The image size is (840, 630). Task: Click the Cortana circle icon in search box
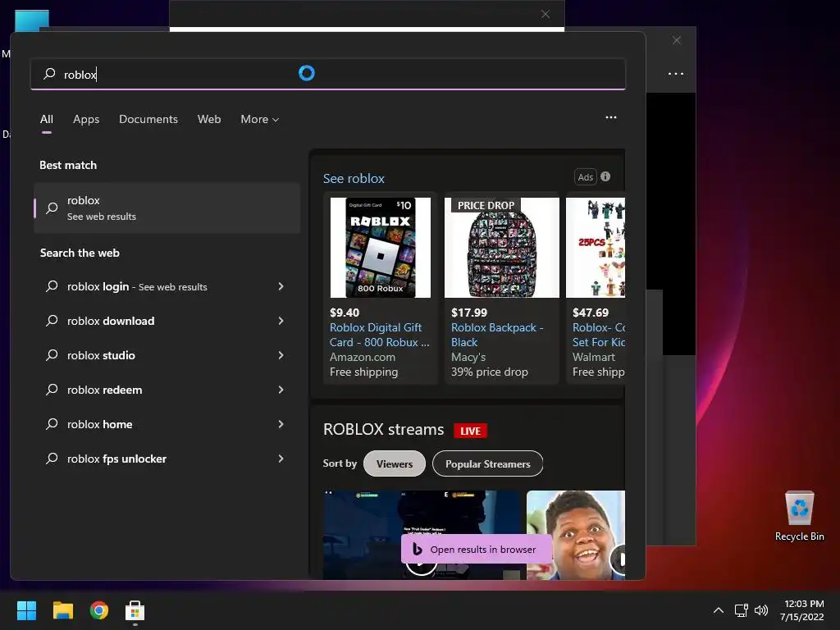(307, 73)
